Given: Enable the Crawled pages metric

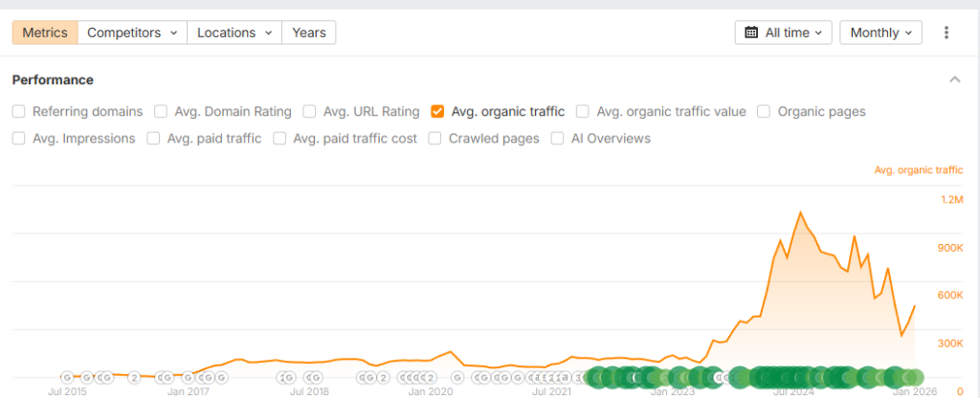Looking at the screenshot, I should [435, 138].
